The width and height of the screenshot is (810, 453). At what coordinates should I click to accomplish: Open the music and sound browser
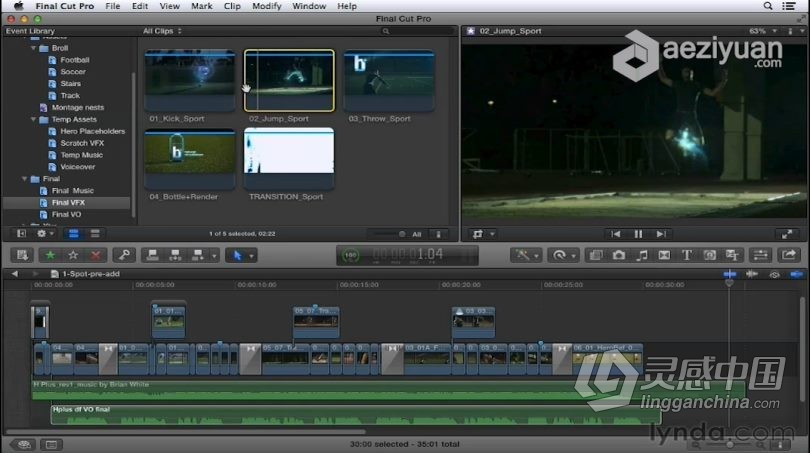(641, 255)
